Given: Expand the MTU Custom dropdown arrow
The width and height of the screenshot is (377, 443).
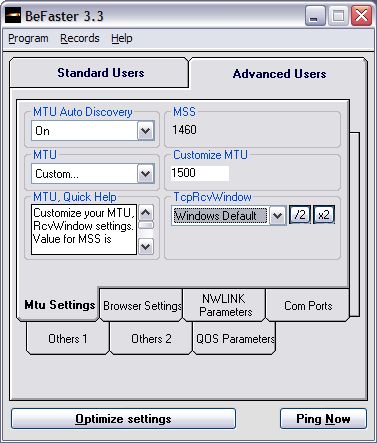Looking at the screenshot, I should pyautogui.click(x=146, y=173).
